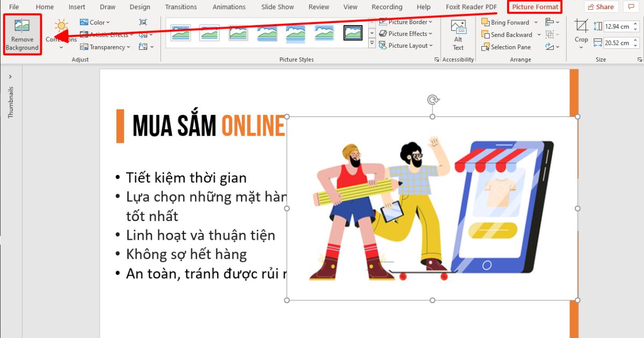Click the Alt Text button

click(458, 35)
